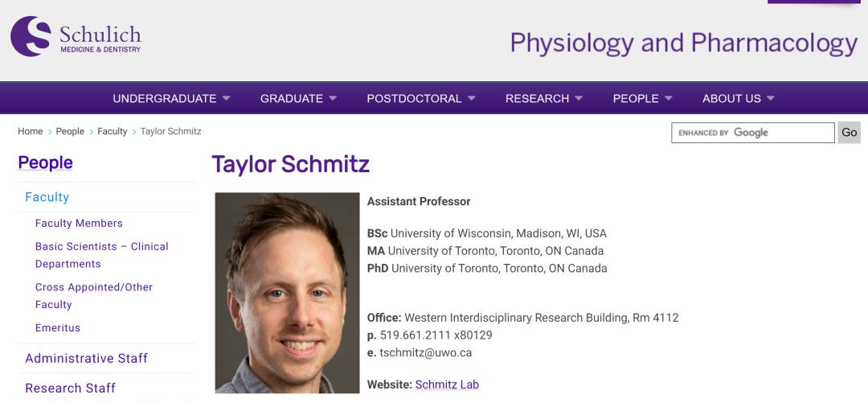Click the Google search input field
Screen dimensions: 868x403
[x=752, y=133]
